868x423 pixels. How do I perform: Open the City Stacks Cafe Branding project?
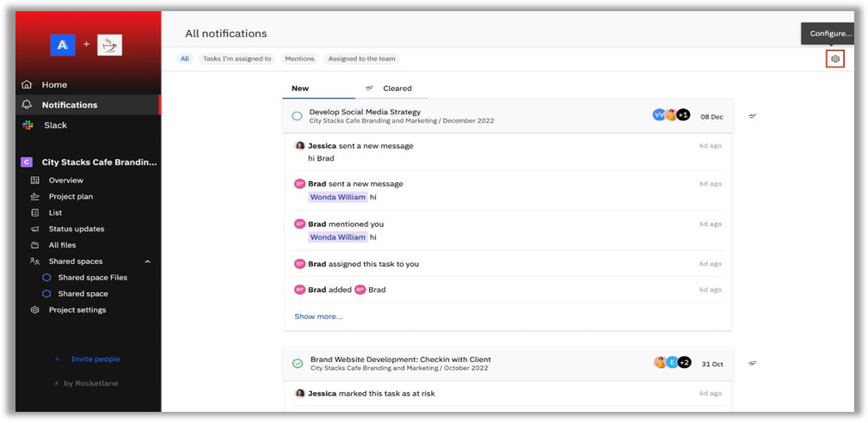99,162
